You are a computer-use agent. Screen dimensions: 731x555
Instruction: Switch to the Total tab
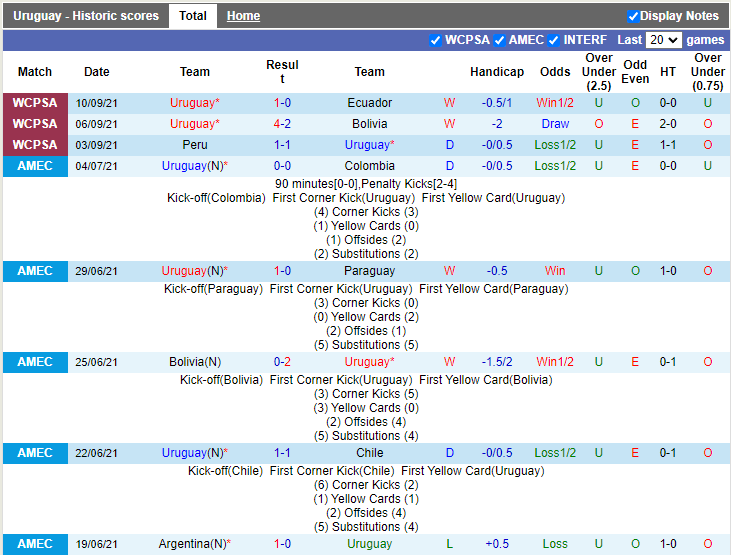(x=193, y=16)
